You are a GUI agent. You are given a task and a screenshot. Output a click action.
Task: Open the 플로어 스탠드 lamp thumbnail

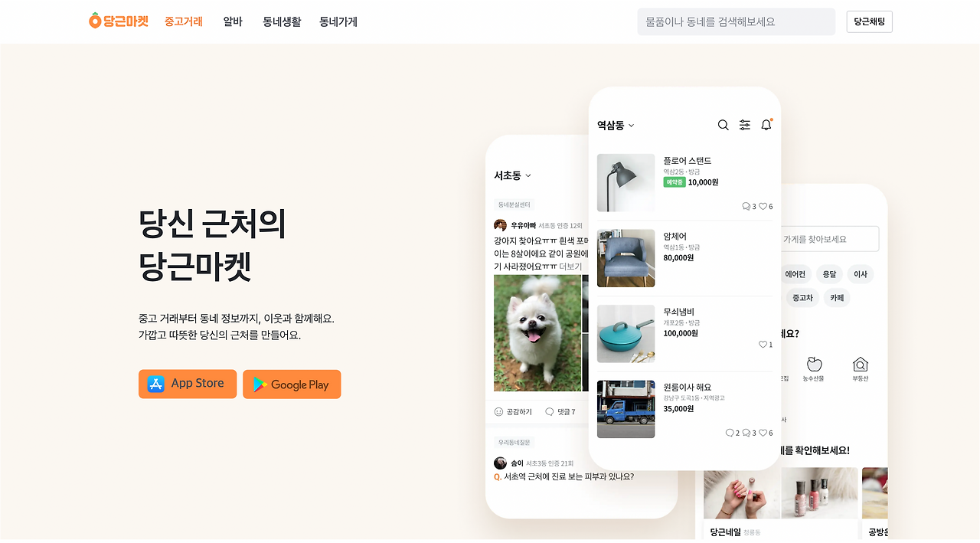tap(626, 183)
